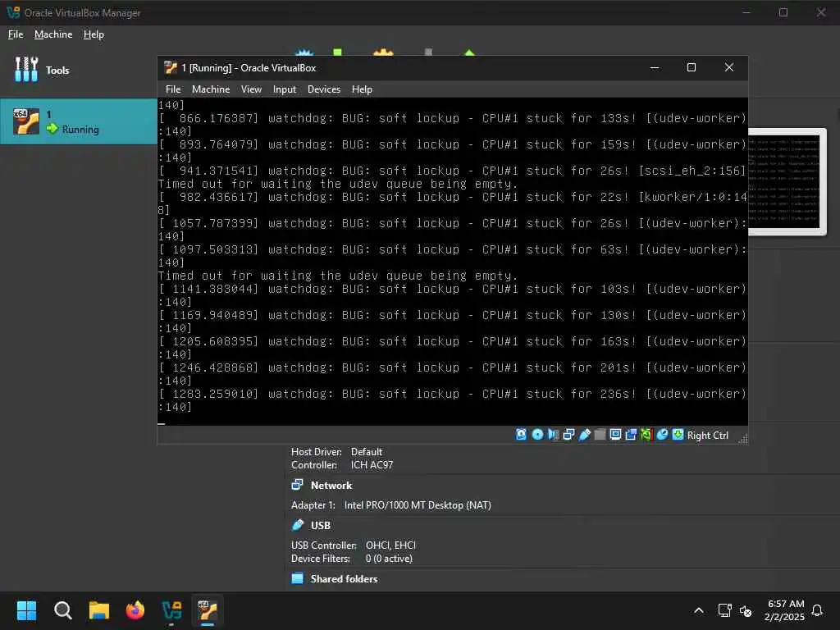Click the VM window title bar icon
Image resolution: width=840 pixels, height=630 pixels.
(171, 67)
